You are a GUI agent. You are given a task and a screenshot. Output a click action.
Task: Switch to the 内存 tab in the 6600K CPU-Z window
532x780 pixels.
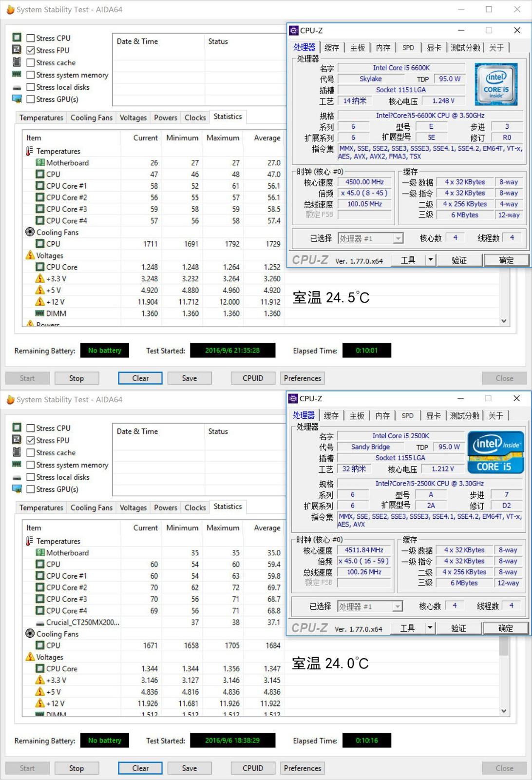pyautogui.click(x=383, y=47)
